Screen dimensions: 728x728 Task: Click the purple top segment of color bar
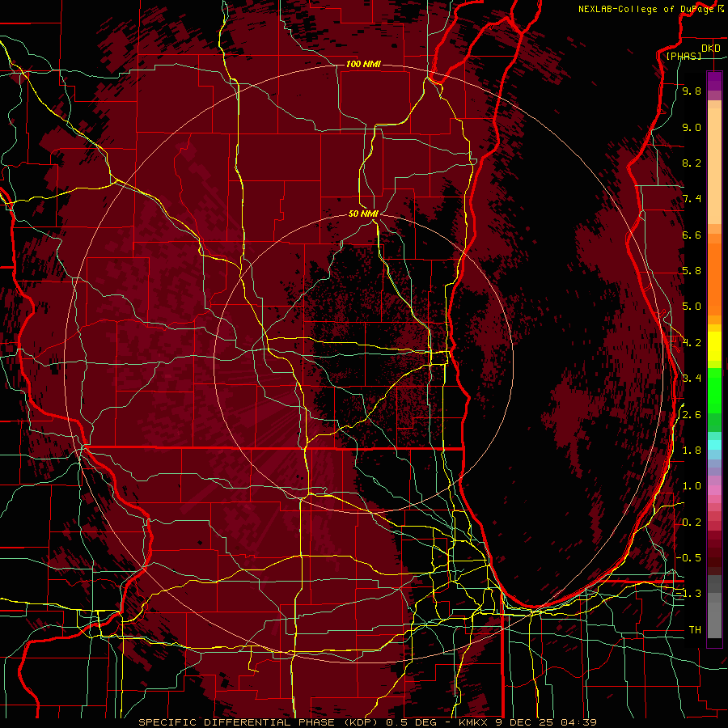pyautogui.click(x=714, y=81)
